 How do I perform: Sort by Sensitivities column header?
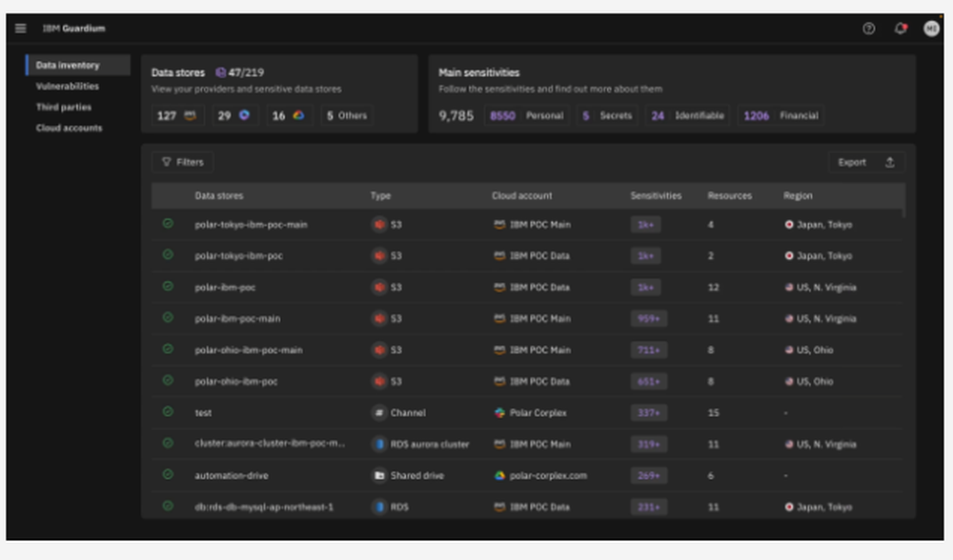click(x=656, y=195)
